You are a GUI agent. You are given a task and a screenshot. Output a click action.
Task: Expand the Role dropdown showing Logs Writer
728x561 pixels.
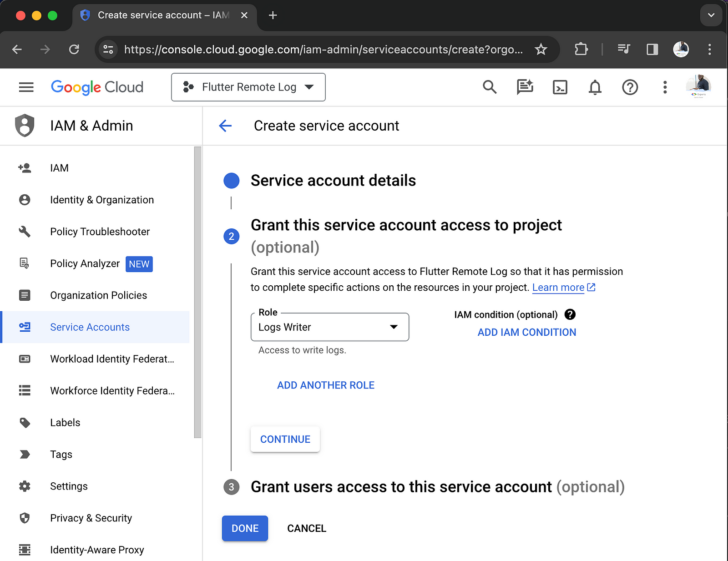click(x=330, y=327)
